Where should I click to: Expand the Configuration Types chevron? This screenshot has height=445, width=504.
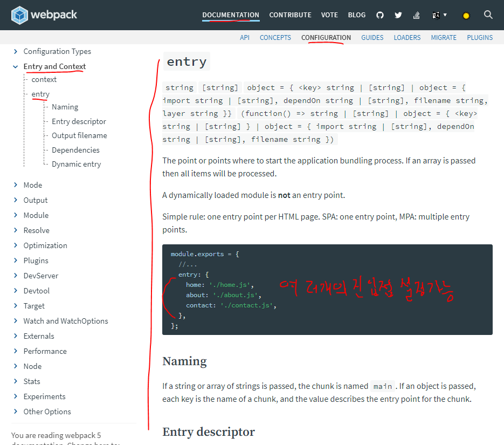click(x=16, y=51)
